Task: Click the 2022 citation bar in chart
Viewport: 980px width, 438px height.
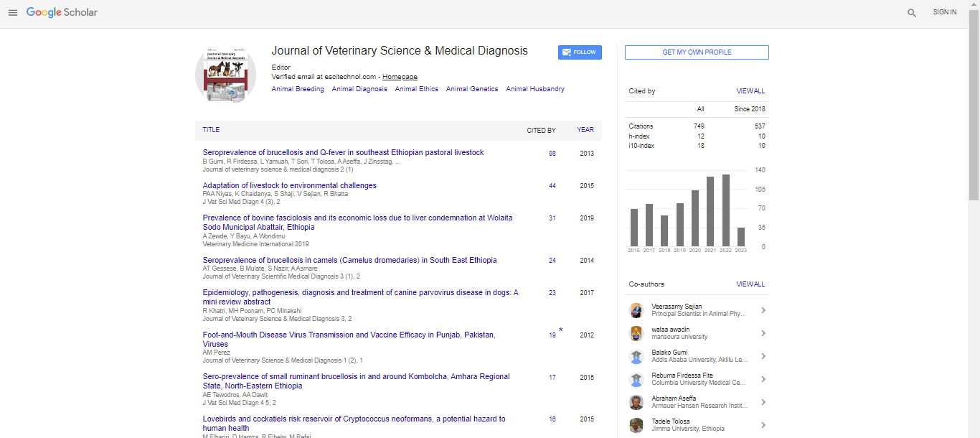Action: pos(726,210)
